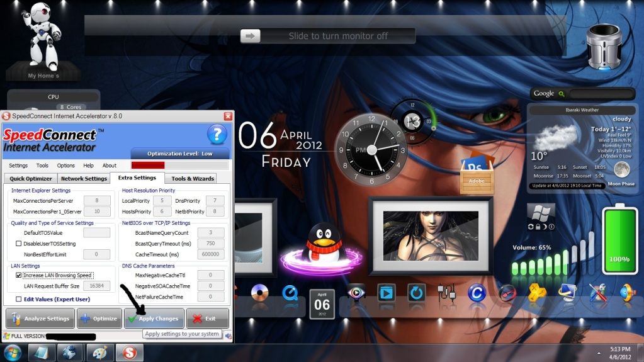Open the SpeedConnect red S taskbar icon
The height and width of the screenshot is (362, 644).
click(x=130, y=353)
